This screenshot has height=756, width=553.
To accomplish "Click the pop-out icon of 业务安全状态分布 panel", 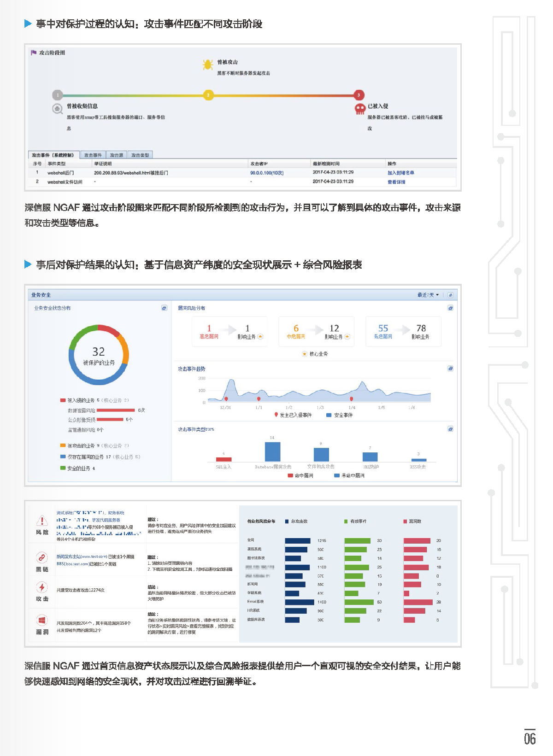I will [x=164, y=308].
